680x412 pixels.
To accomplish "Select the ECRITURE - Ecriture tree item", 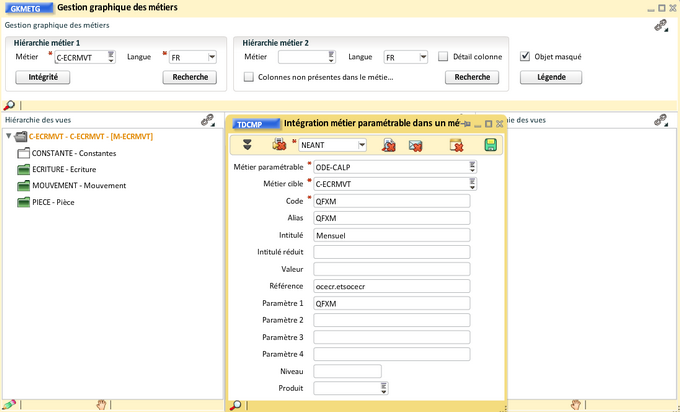I will click(x=63, y=170).
